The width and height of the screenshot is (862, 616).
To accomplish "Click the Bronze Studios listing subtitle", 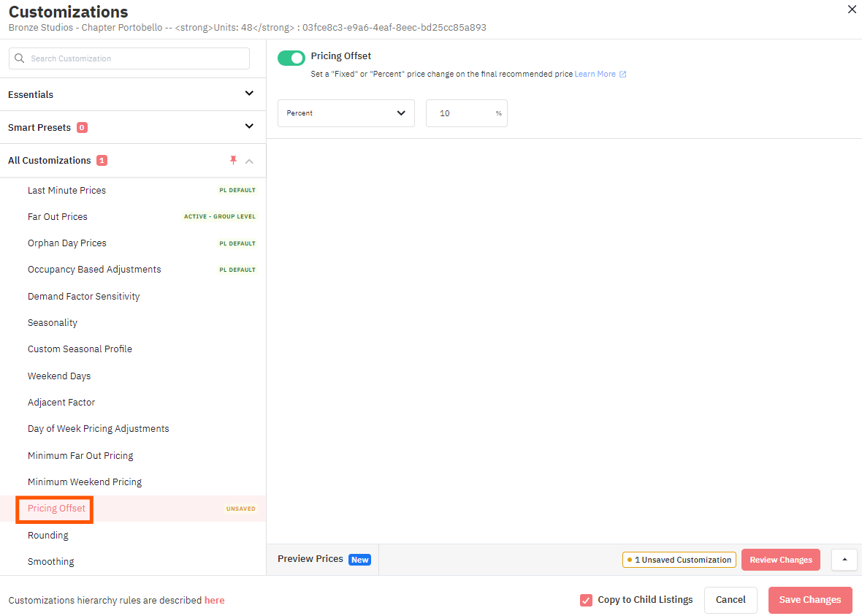I will (x=248, y=28).
